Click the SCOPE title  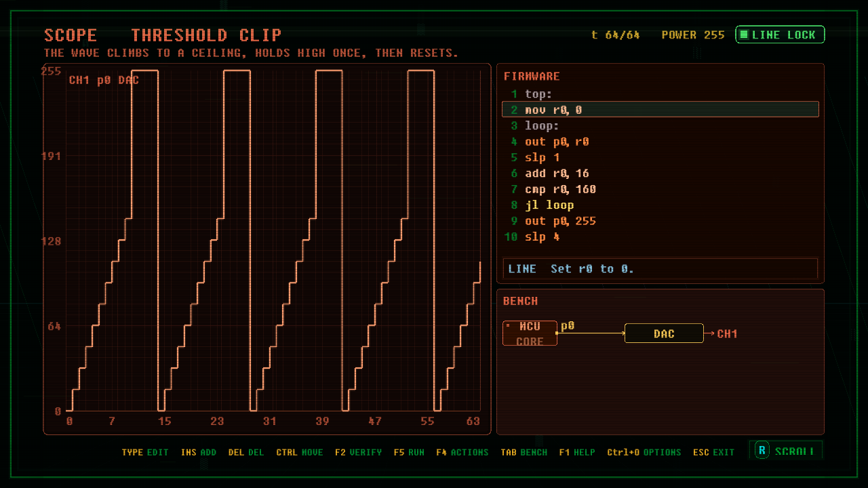(71, 35)
